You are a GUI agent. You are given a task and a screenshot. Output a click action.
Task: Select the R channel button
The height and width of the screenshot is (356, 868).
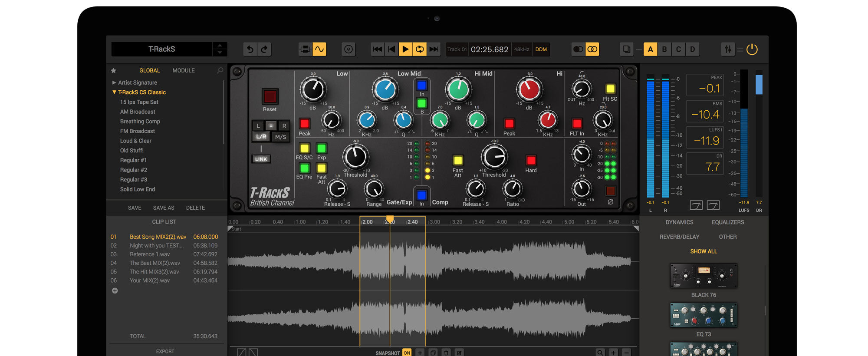pyautogui.click(x=284, y=126)
